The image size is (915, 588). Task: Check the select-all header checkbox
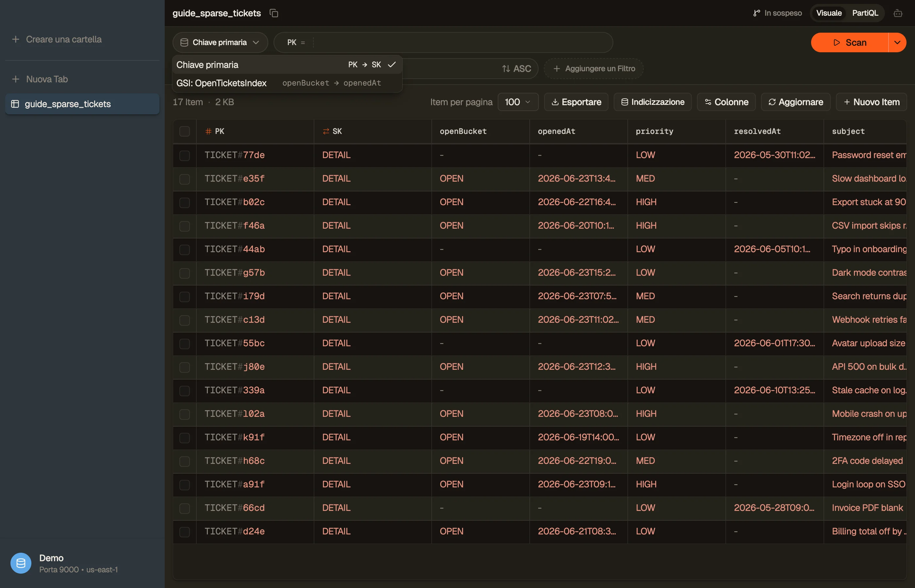pyautogui.click(x=184, y=131)
